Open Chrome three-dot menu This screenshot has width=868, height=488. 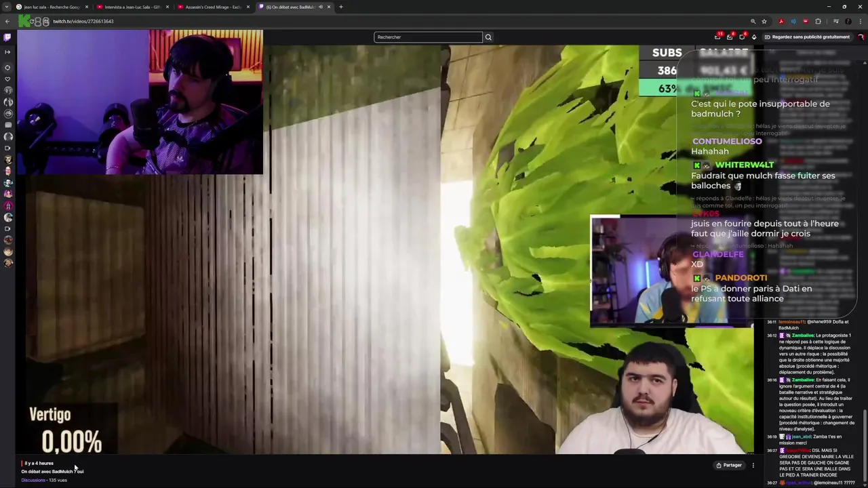coord(860,21)
